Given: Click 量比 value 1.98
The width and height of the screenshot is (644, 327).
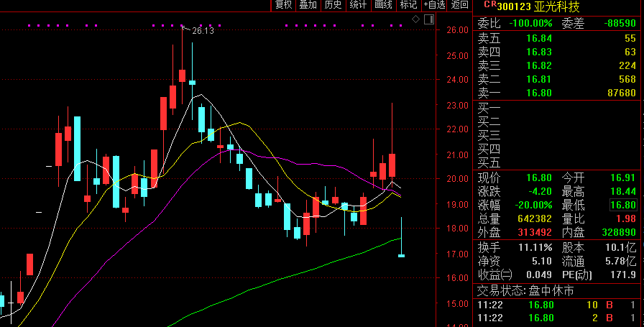Looking at the screenshot, I should (x=625, y=218).
